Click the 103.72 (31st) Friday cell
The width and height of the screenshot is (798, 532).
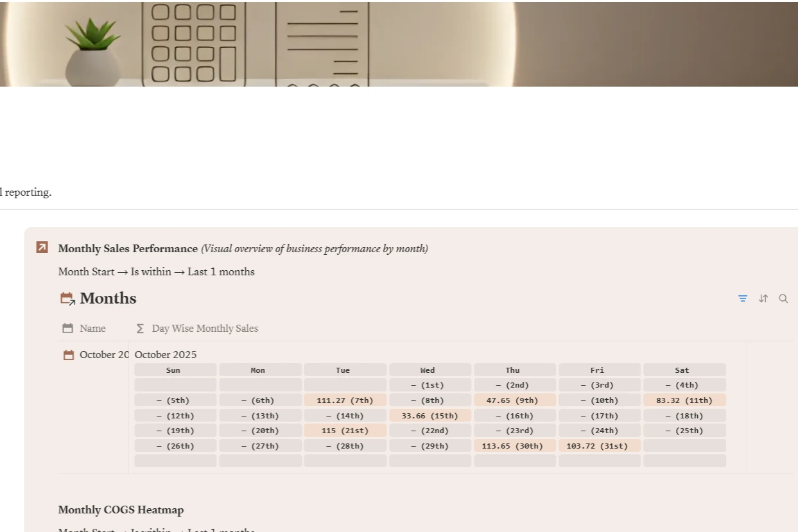[x=599, y=446]
